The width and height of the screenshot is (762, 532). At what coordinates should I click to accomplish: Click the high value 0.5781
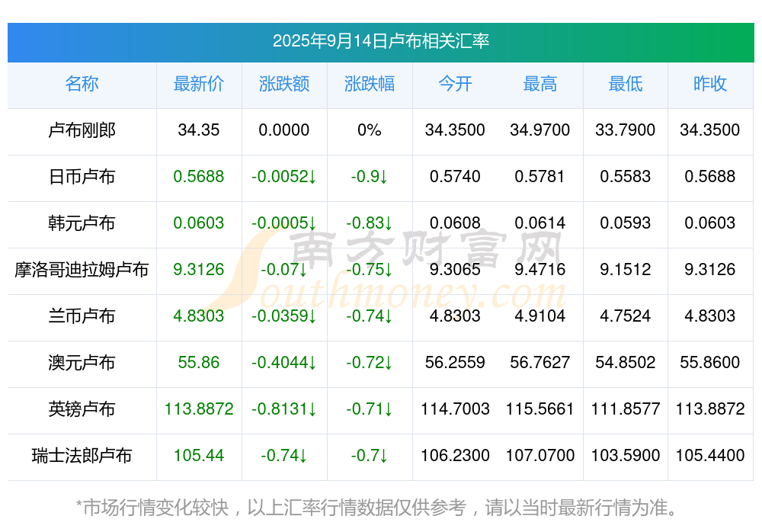(540, 177)
